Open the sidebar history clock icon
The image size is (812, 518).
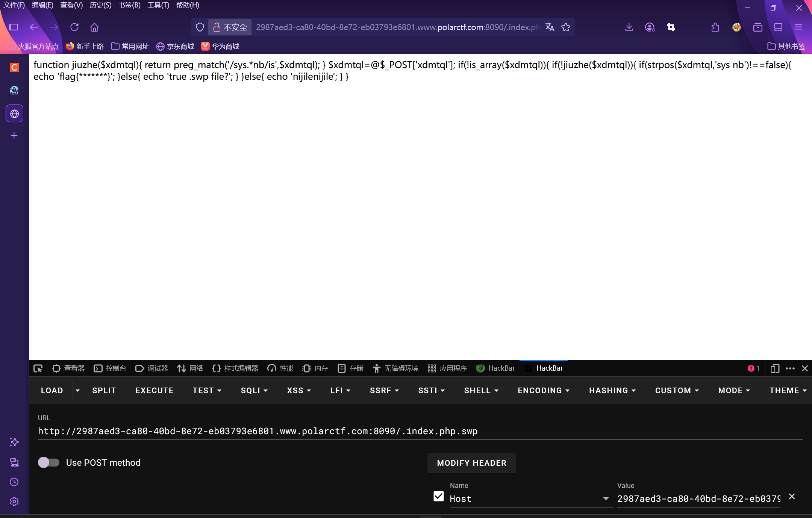(x=14, y=482)
